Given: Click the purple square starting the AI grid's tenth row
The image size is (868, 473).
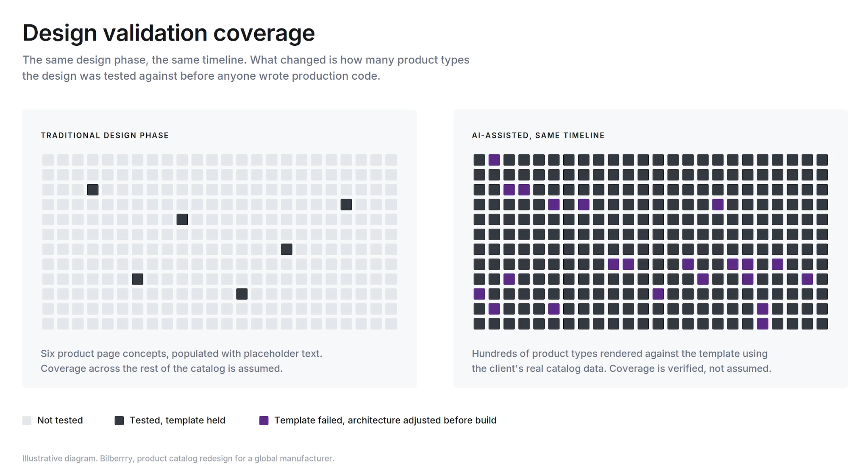Looking at the screenshot, I should [x=479, y=294].
